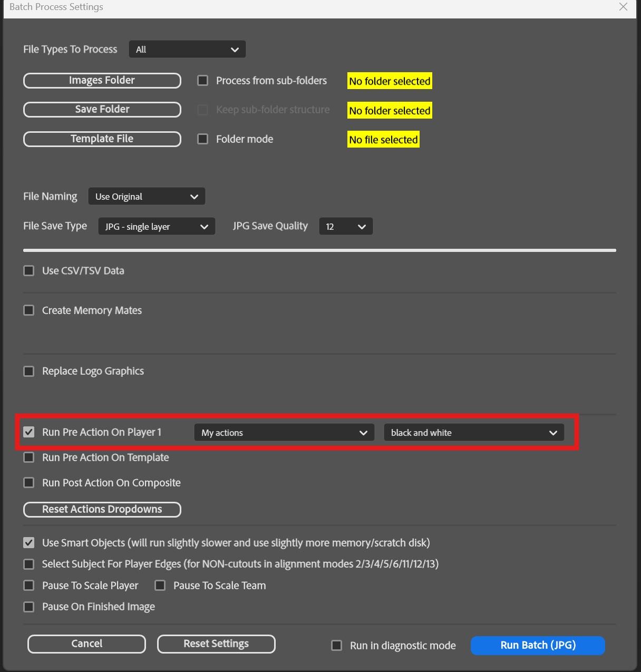Expand the black and white action dropdown

[x=474, y=433]
